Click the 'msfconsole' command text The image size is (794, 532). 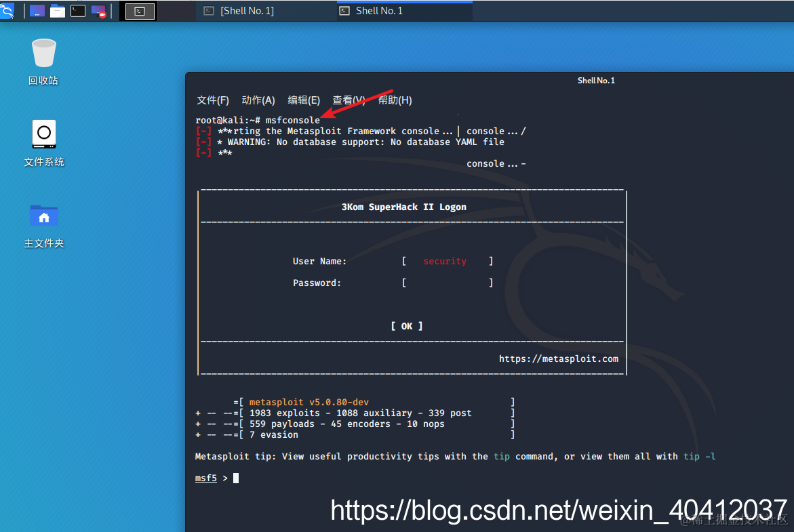pos(293,121)
